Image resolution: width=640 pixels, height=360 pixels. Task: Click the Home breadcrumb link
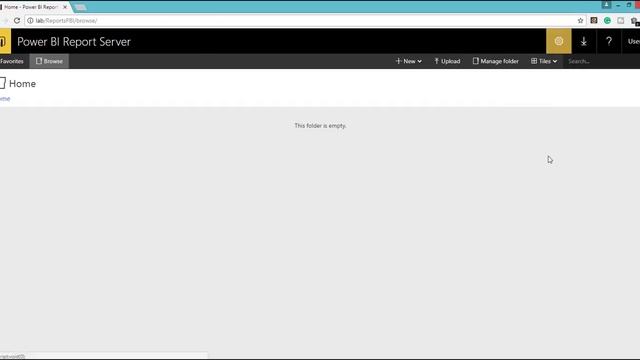pos(4,99)
